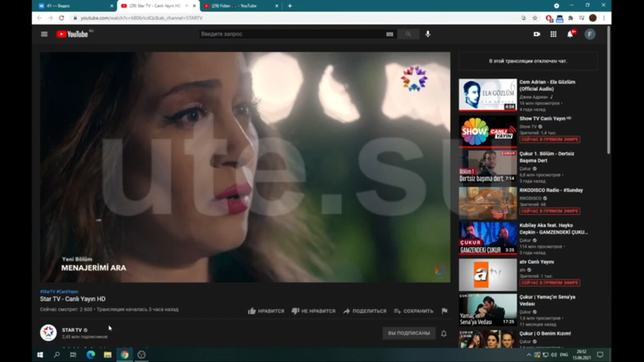Screen dimensions: 644x362
Task: Open the Windows notification center
Action: pos(600,354)
